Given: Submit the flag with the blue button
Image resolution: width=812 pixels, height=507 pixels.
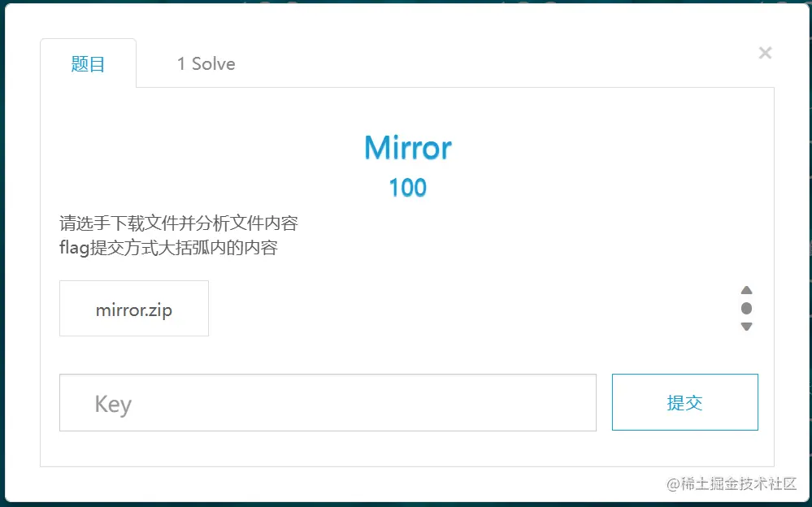Looking at the screenshot, I should (684, 401).
